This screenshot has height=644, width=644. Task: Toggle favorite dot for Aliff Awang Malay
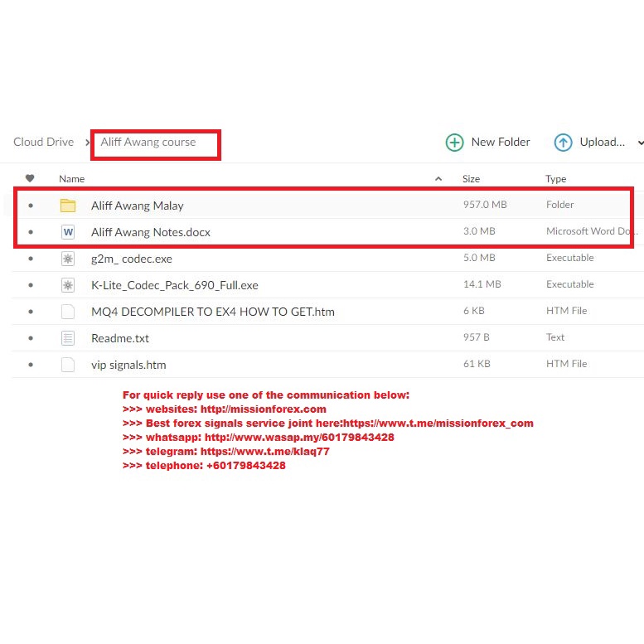[x=31, y=206]
